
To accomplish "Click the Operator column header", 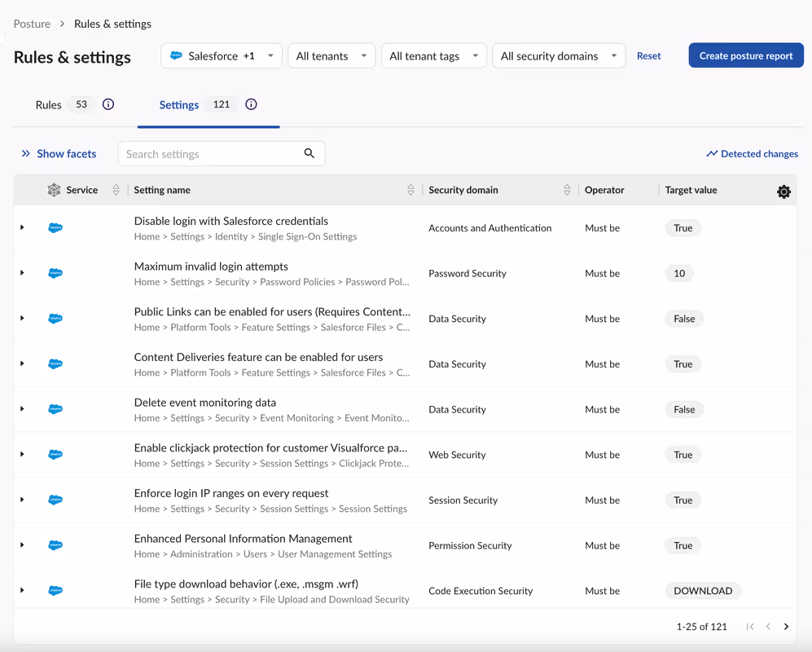I will (604, 190).
